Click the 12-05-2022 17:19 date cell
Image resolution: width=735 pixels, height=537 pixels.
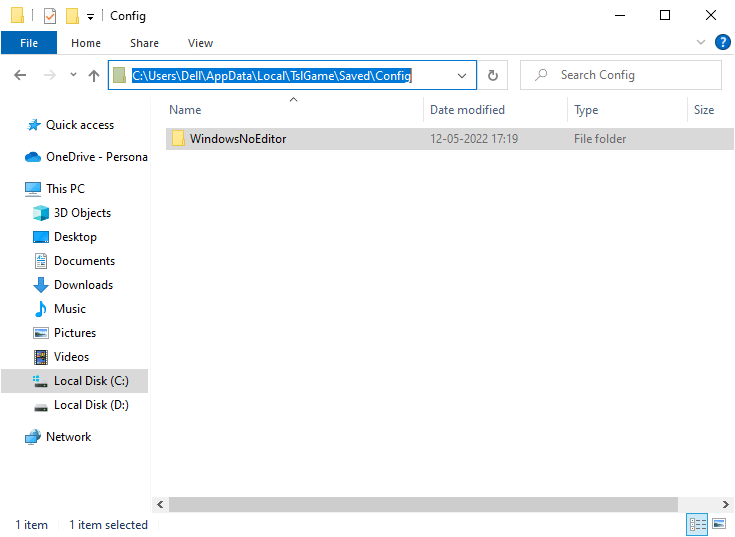[474, 139]
